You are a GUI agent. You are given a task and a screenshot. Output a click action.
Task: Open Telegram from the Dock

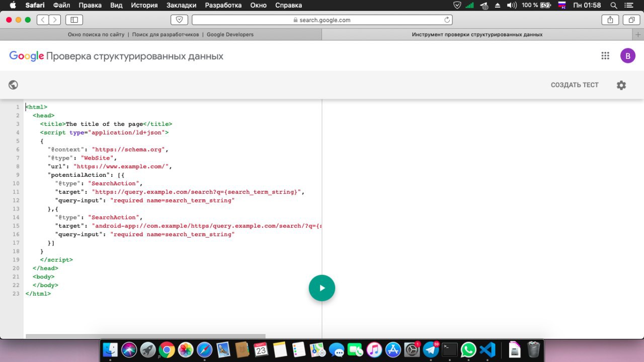(x=431, y=349)
